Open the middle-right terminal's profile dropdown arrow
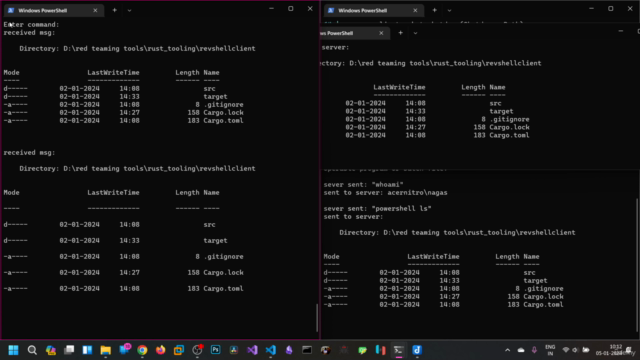The height and width of the screenshot is (360, 640). coord(415,33)
